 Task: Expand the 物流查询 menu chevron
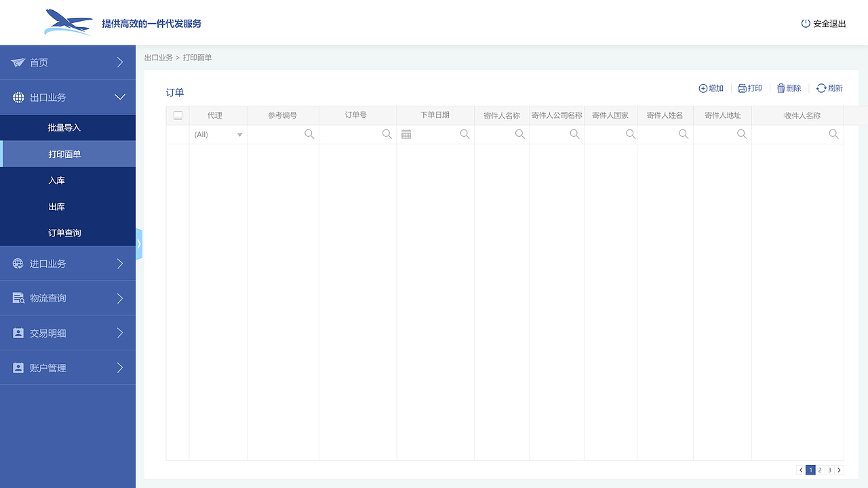tap(120, 298)
